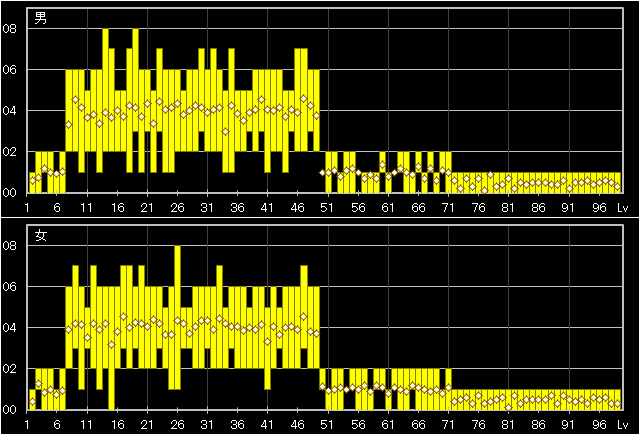The width and height of the screenshot is (640, 435).
Task: Click x-axis label 71 under the 男 chart
Action: pyautogui.click(x=448, y=208)
